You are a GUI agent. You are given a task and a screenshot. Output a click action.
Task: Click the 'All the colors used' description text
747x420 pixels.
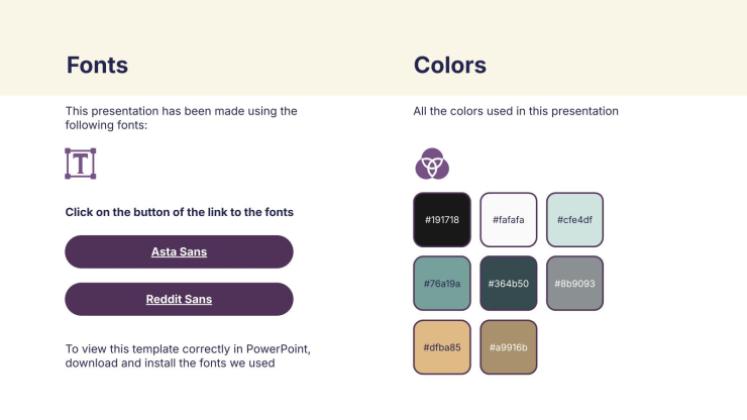point(516,111)
